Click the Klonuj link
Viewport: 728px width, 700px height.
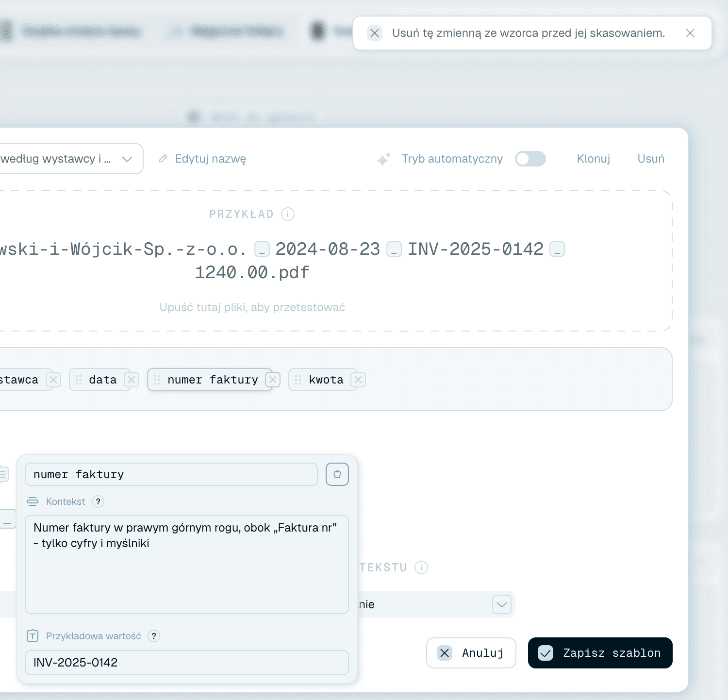(593, 159)
